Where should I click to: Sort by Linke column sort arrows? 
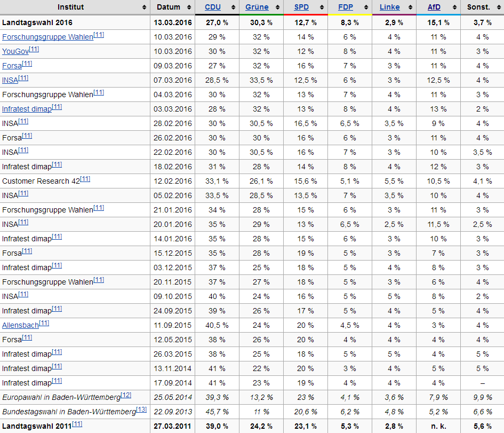411,7
